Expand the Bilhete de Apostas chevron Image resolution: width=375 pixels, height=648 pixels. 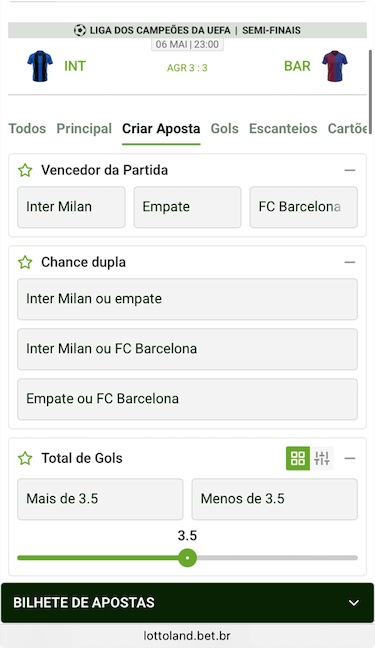pyautogui.click(x=354, y=603)
